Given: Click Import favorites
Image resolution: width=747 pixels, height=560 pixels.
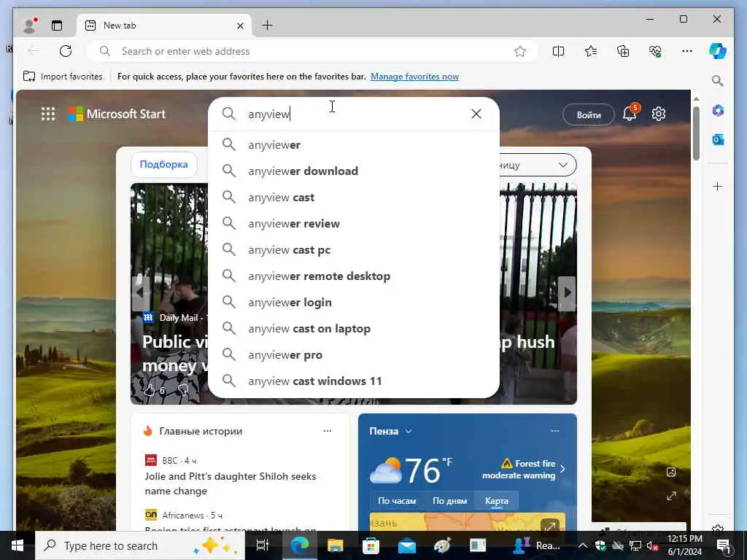Looking at the screenshot, I should (63, 76).
